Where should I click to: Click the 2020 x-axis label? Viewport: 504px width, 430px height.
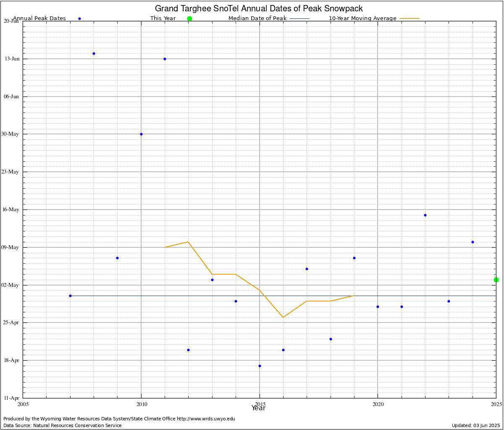tap(378, 404)
